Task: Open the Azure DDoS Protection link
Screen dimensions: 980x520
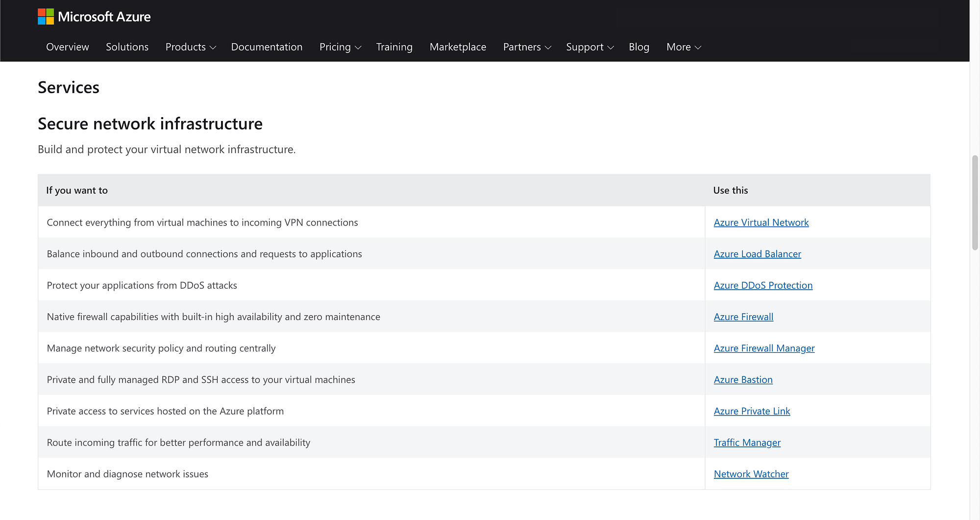Action: click(x=763, y=285)
